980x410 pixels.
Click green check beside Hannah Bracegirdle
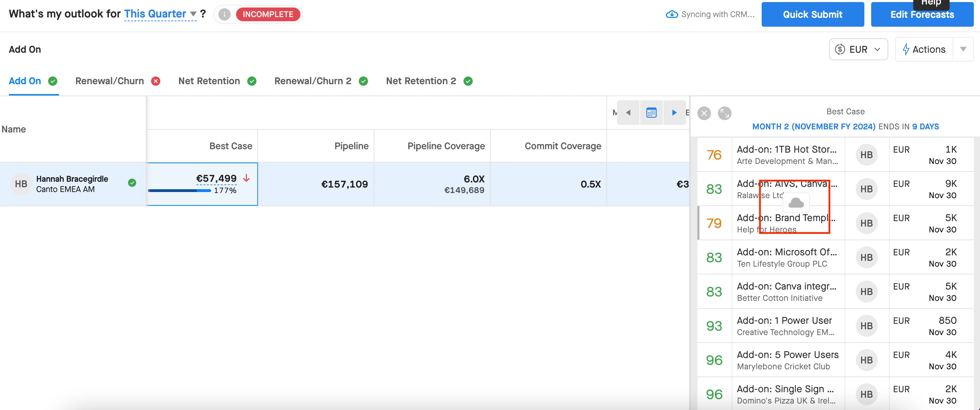pyautogui.click(x=132, y=183)
